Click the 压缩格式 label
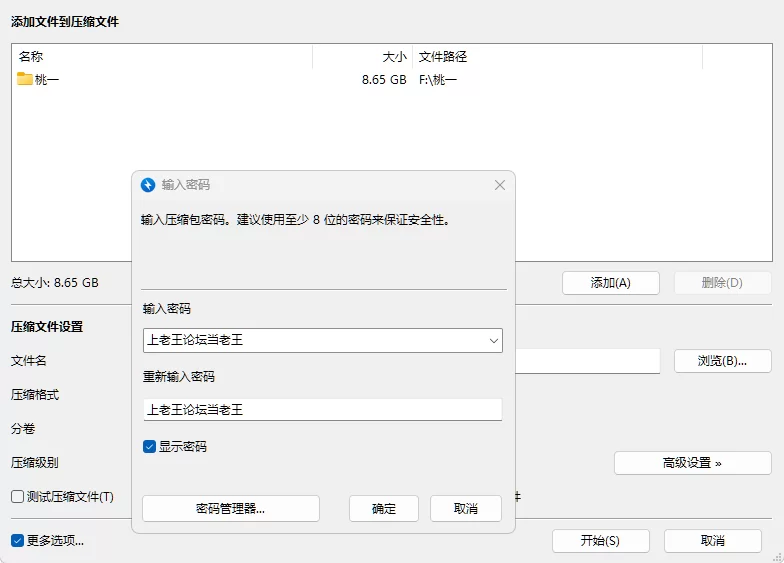The width and height of the screenshot is (784, 563). click(35, 394)
